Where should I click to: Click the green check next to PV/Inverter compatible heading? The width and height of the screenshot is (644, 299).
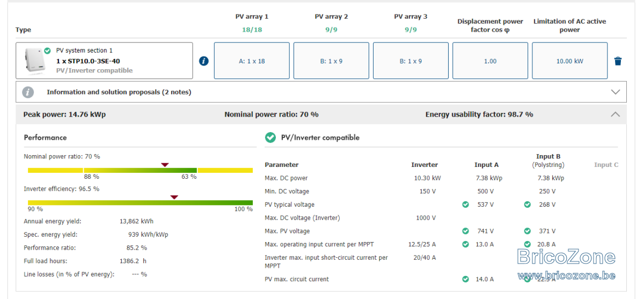pos(270,137)
